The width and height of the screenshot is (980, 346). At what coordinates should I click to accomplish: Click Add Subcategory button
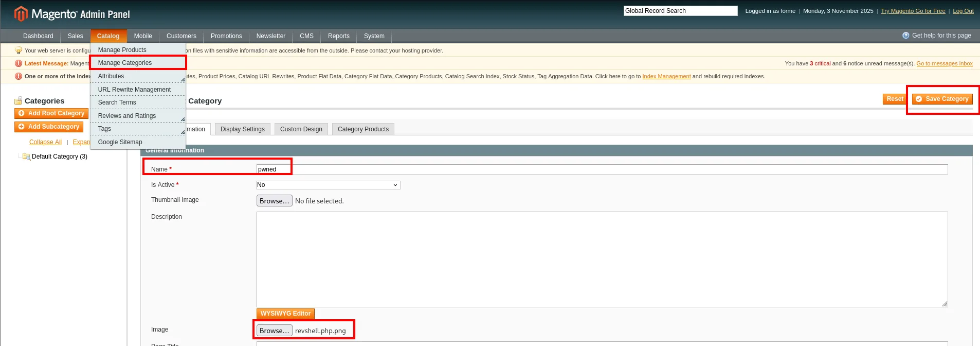[x=49, y=127]
